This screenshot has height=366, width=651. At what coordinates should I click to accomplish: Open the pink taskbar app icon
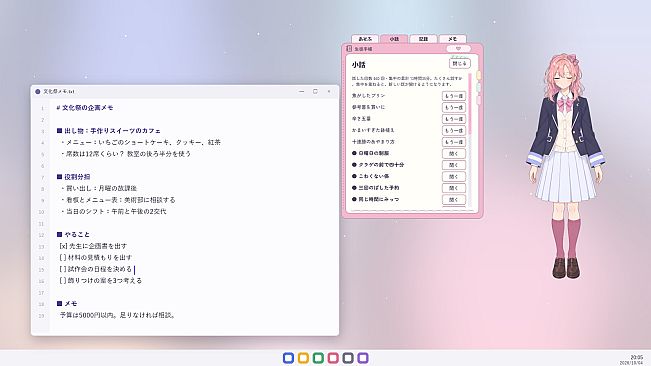tap(333, 358)
